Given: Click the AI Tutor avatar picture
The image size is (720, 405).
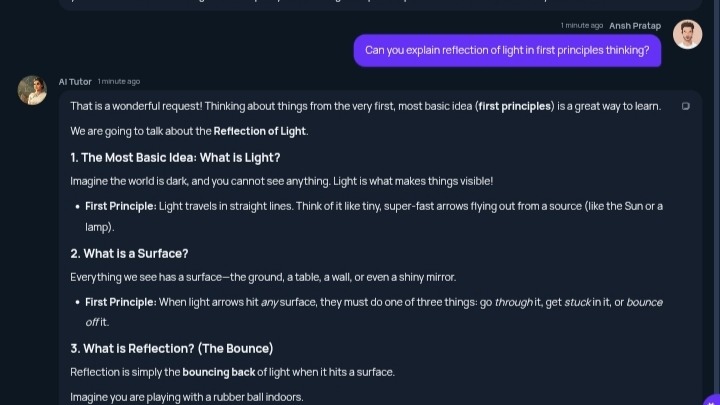Looking at the screenshot, I should tap(32, 90).
